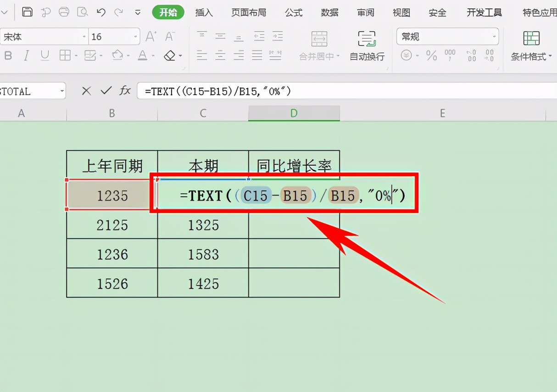The height and width of the screenshot is (392, 557).
Task: Open the 常规 number format dropdown
Action: tap(447, 36)
